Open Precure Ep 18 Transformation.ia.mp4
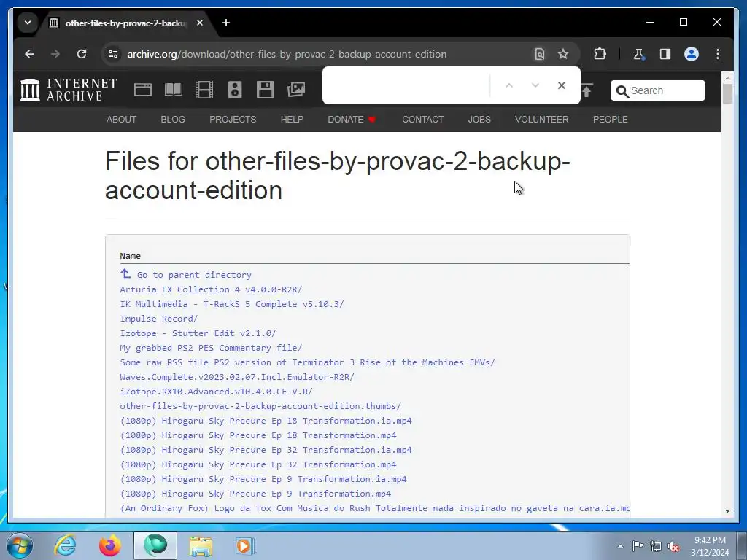747x560 pixels. coord(266,421)
